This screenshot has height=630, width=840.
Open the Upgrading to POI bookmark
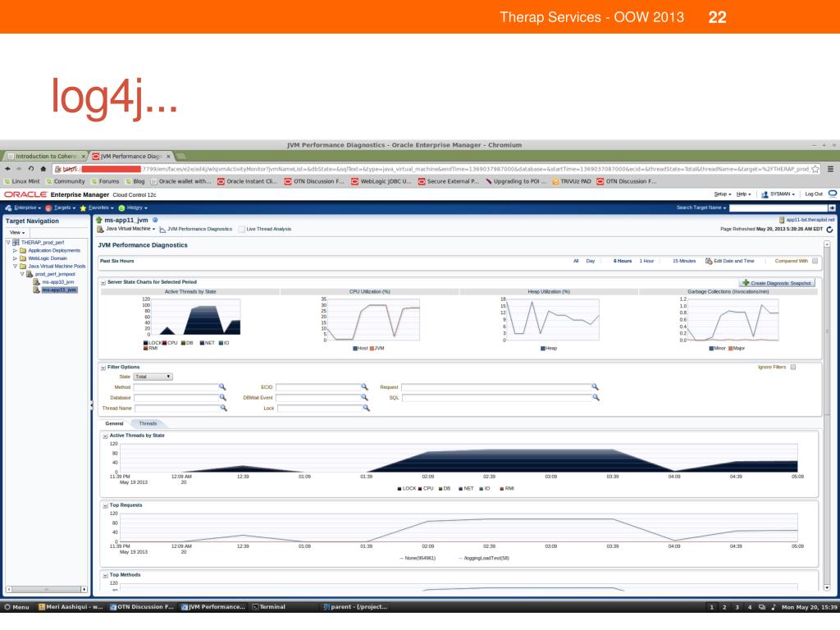click(516, 181)
